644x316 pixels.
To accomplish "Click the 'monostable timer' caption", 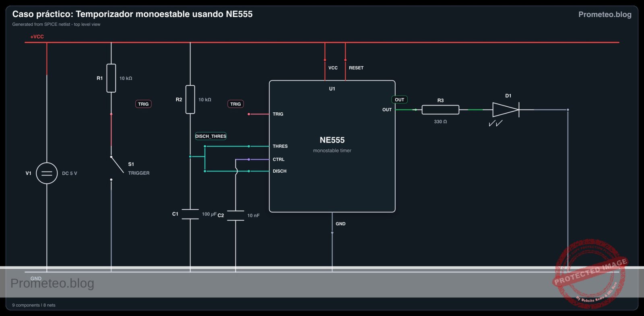I will point(332,151).
